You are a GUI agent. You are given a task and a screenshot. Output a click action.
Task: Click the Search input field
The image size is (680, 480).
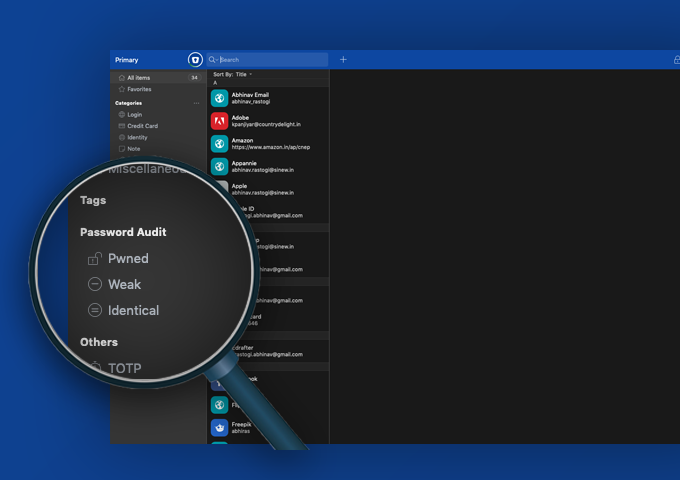pos(270,60)
